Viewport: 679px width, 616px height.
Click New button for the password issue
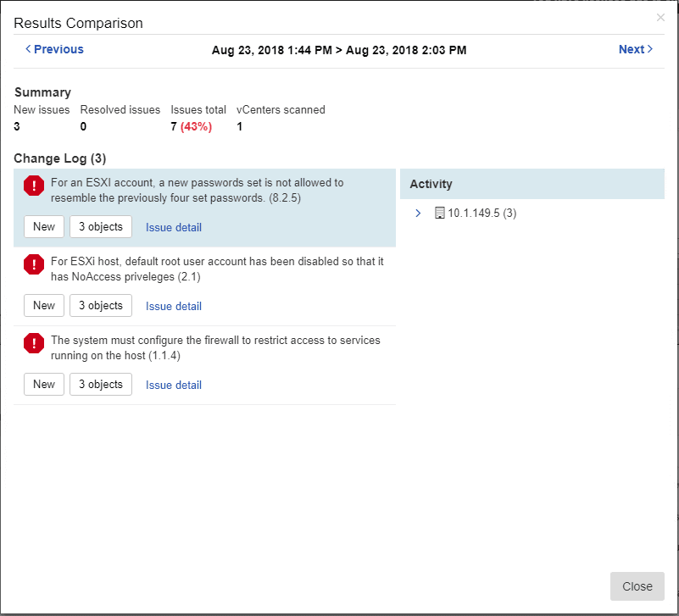tap(44, 227)
